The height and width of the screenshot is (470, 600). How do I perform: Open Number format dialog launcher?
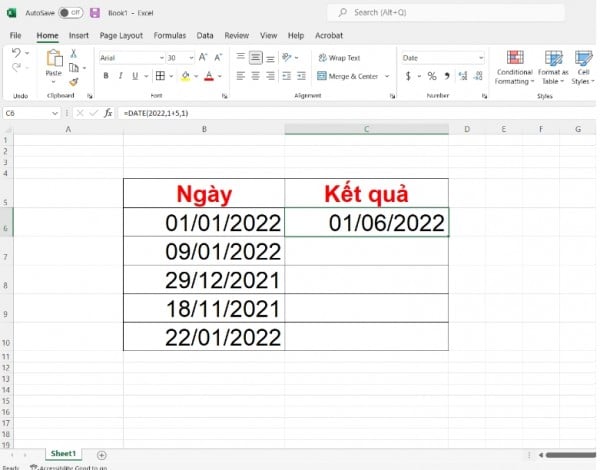coord(484,96)
